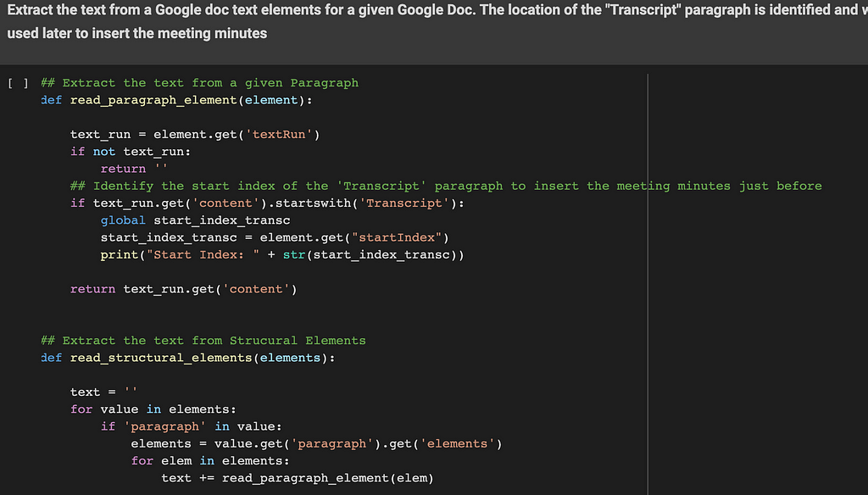The height and width of the screenshot is (495, 868).
Task: Click the "startIndex" string argument
Action: (x=397, y=237)
